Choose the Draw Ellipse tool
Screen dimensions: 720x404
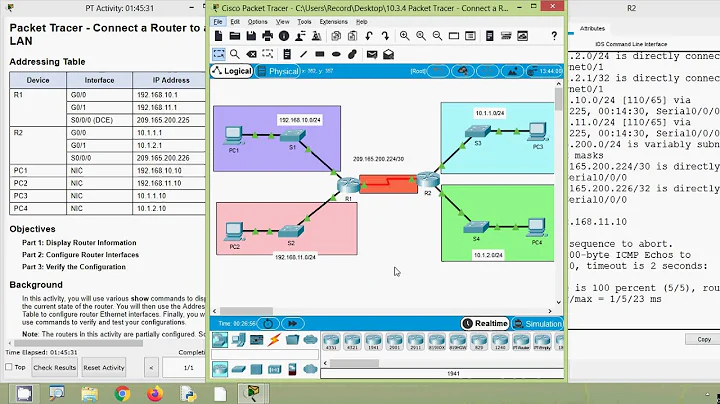pos(336,54)
